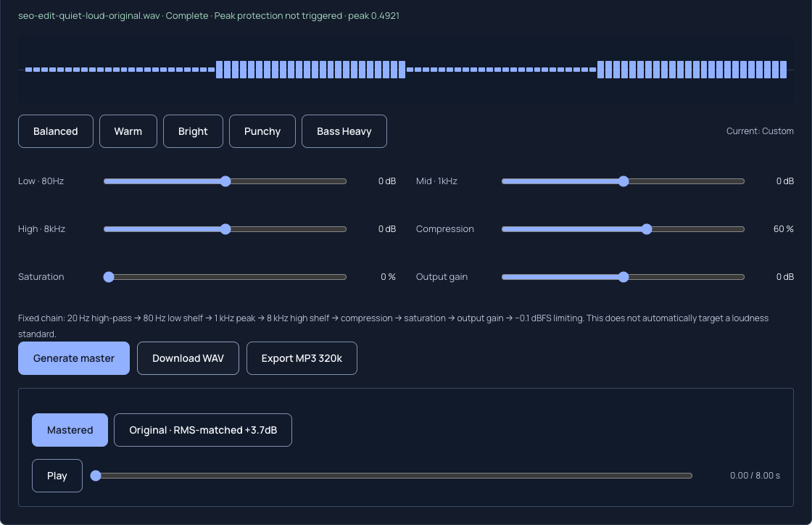Click the High 8kHz slider handle
812x525 pixels.
[225, 229]
